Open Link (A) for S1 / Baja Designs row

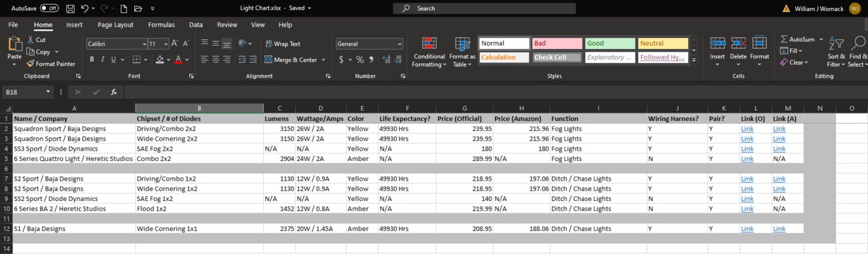pyautogui.click(x=779, y=229)
